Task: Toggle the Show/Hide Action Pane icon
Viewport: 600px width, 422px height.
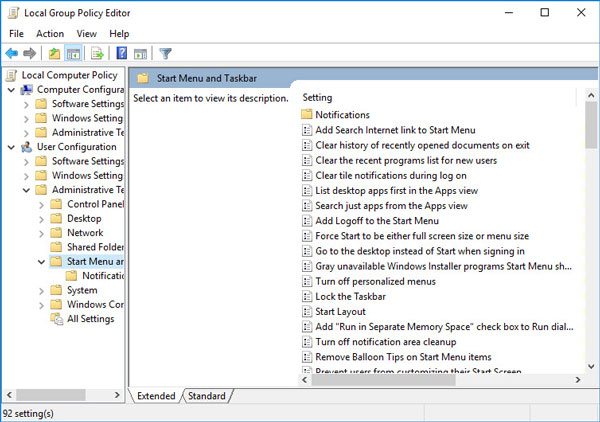Action: point(141,53)
